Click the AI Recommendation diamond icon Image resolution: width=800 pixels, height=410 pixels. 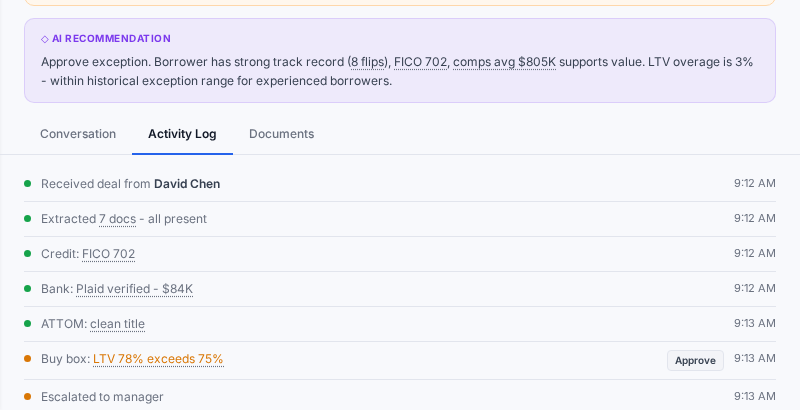click(x=45, y=39)
